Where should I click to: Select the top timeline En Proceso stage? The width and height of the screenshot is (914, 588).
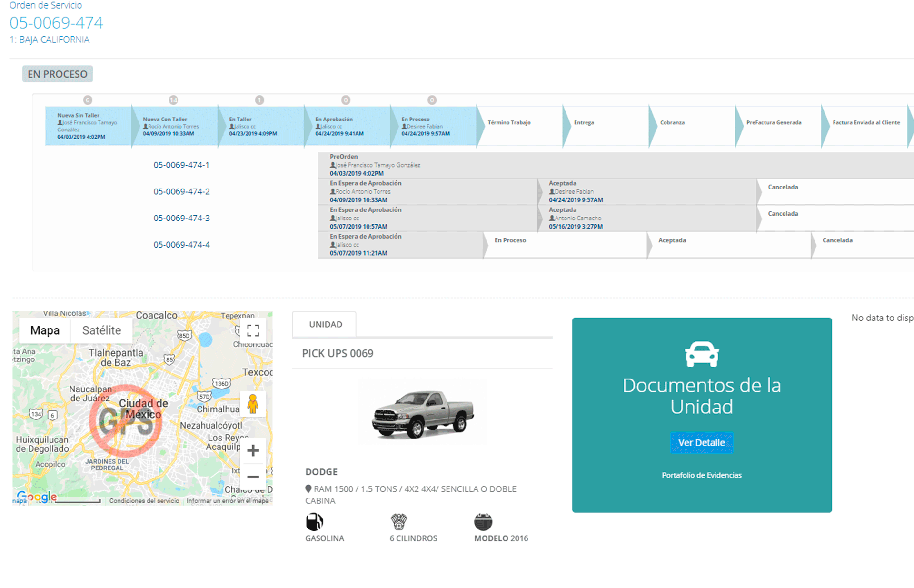[434, 126]
